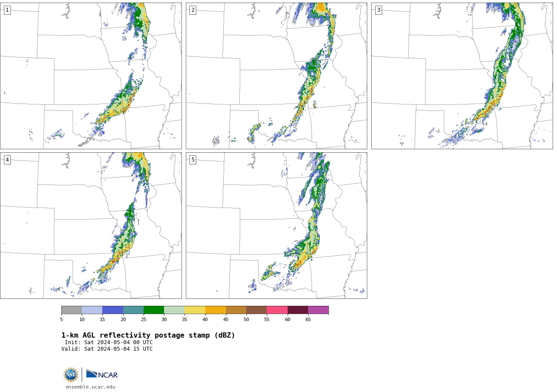This screenshot has width=557, height=392.
Task: Click the pink 55-60 dBZ swatch
Action: coord(277,310)
